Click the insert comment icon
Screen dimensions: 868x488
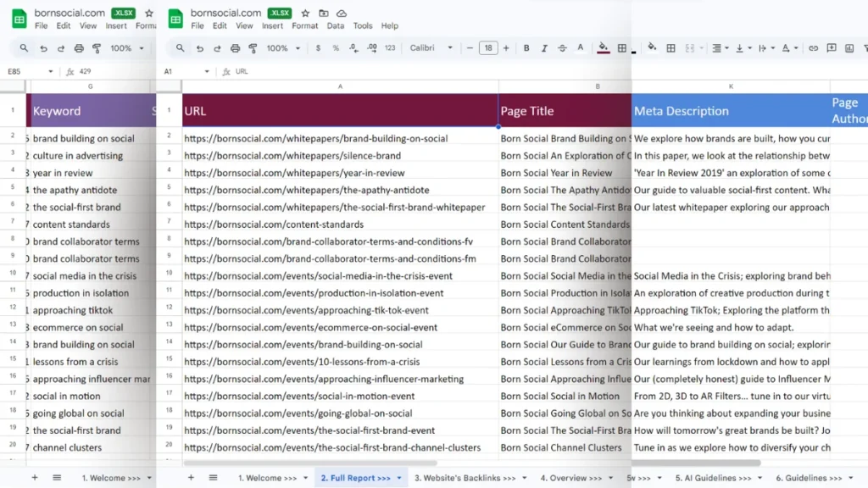(x=832, y=48)
